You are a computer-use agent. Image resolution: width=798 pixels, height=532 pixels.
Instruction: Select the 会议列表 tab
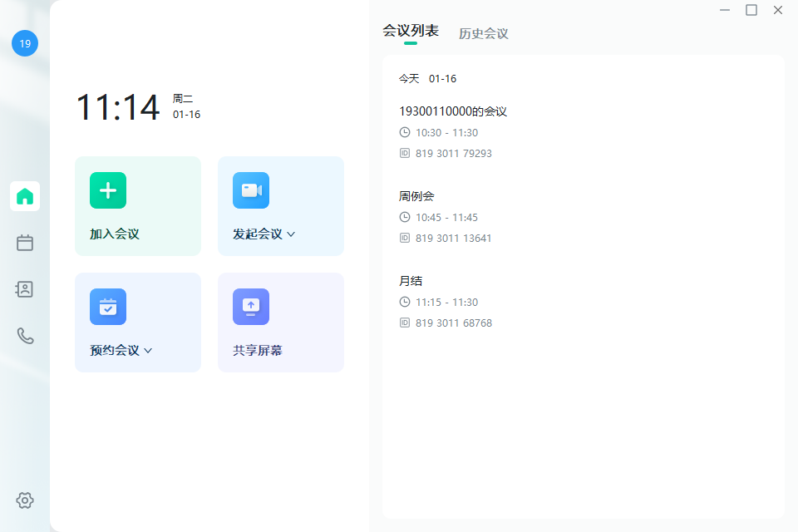411,32
